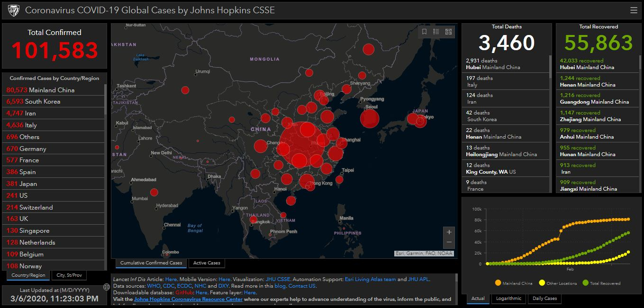This screenshot has width=644, height=308.
Task: Switch chart to Logarithmic tab
Action: tap(508, 299)
